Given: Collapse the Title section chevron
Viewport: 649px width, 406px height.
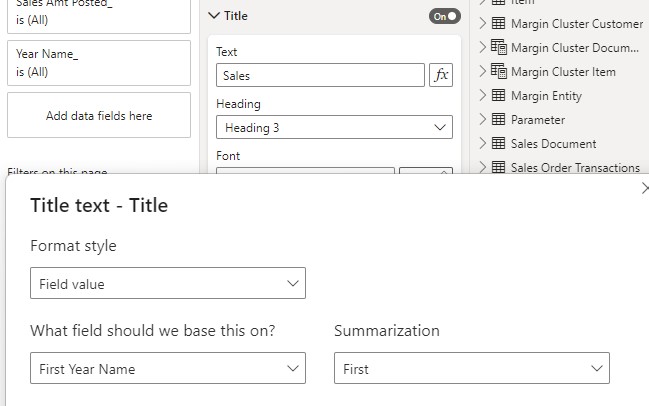Looking at the screenshot, I should pyautogui.click(x=214, y=16).
